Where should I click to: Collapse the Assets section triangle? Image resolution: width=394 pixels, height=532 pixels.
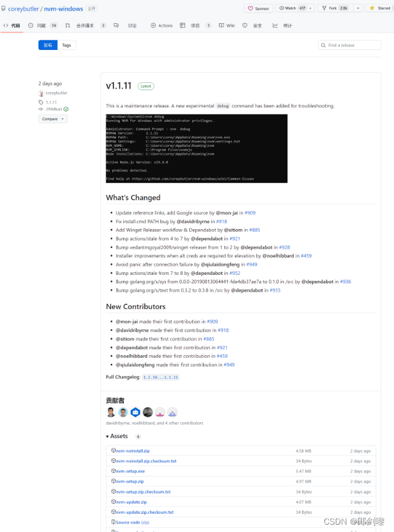[x=107, y=437]
